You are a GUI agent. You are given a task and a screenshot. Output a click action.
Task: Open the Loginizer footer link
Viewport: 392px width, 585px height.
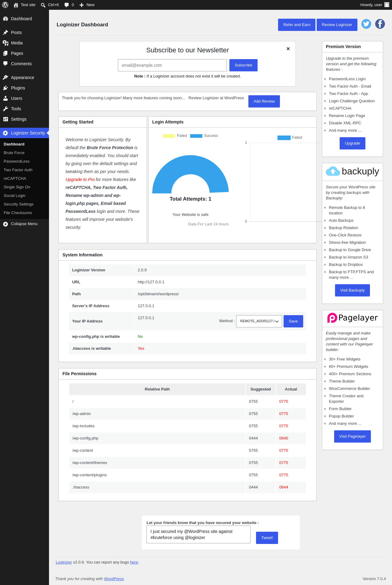point(64,562)
